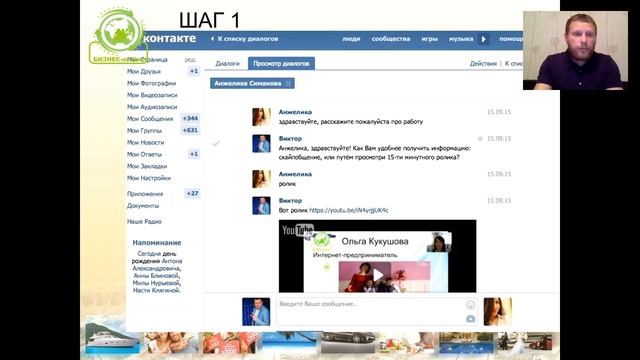This screenshot has height=360, width=640.
Task: Open Мои Друзья in sidebar
Action: [144, 71]
